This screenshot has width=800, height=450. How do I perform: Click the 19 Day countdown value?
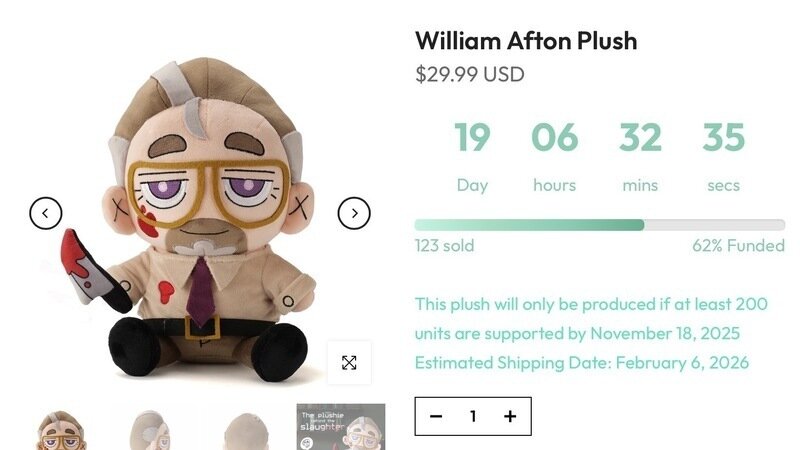[472, 138]
